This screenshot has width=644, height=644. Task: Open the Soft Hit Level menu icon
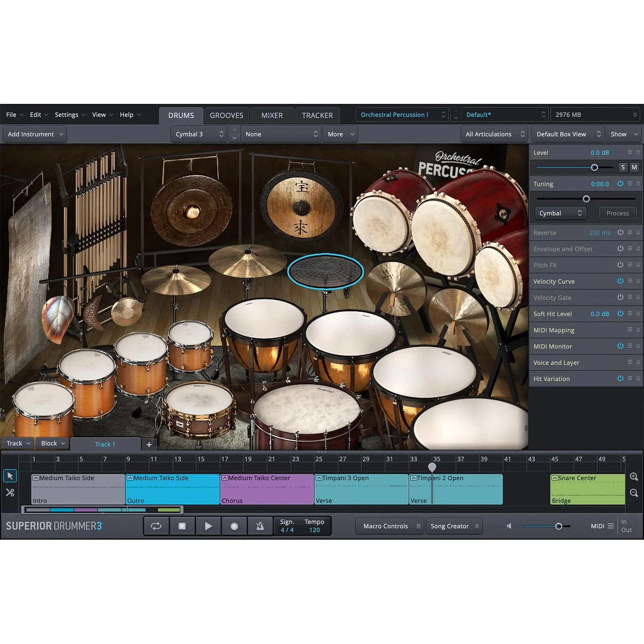(x=630, y=313)
